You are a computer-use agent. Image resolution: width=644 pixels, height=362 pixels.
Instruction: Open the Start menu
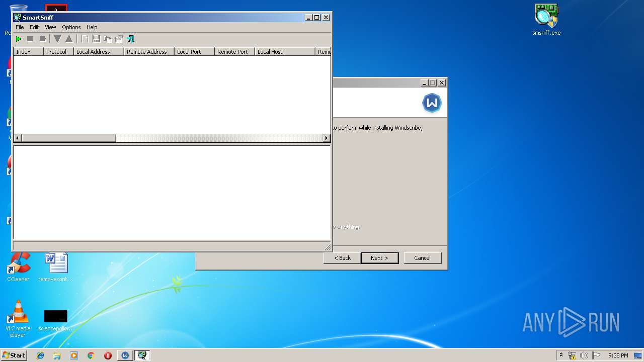[x=14, y=355]
